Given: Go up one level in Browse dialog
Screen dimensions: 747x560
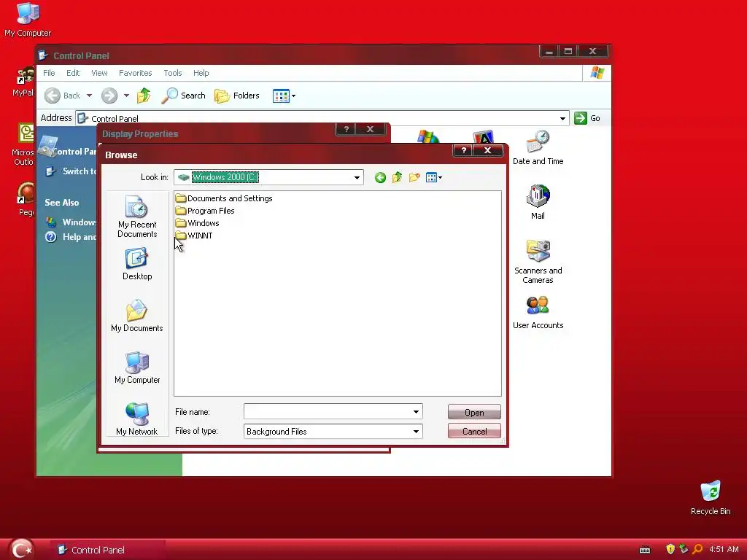Looking at the screenshot, I should coord(398,178).
